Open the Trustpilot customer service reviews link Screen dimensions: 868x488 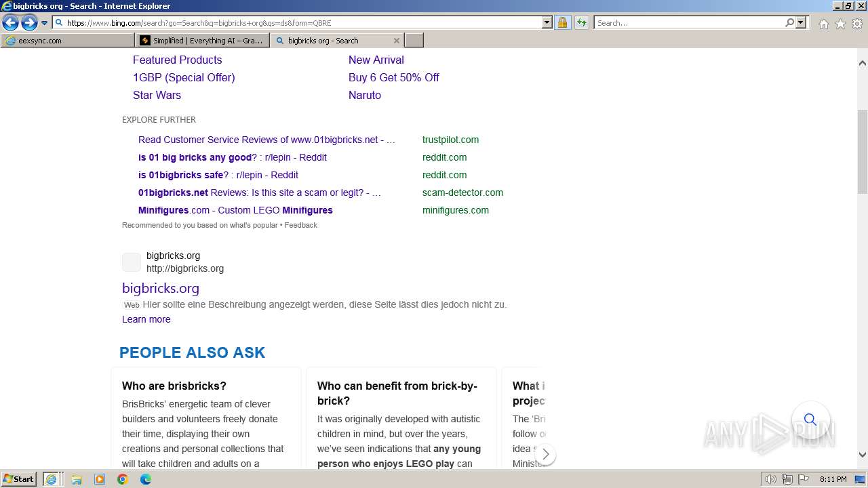[x=267, y=140]
